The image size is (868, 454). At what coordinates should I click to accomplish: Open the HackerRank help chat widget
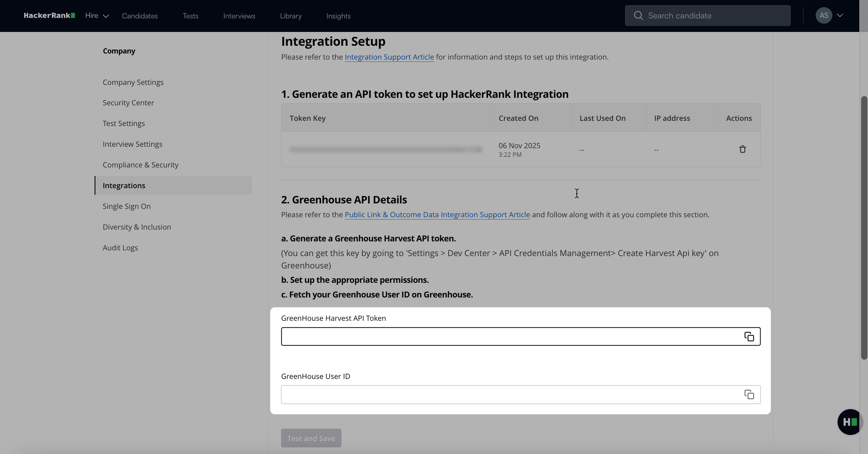(850, 422)
